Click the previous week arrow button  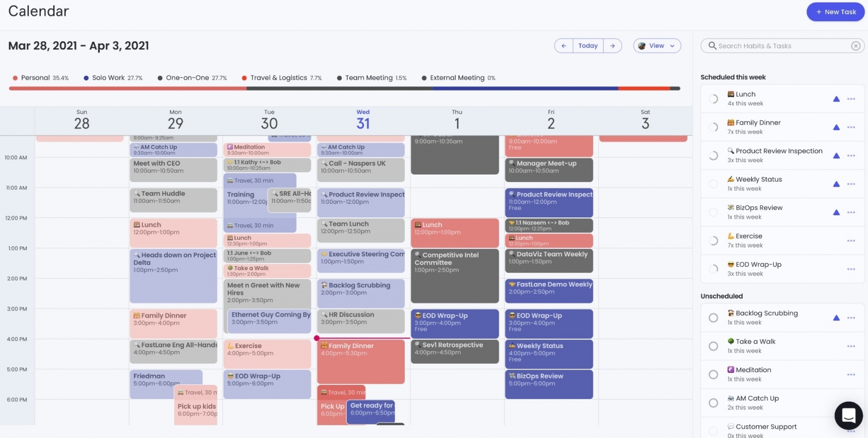tap(564, 46)
